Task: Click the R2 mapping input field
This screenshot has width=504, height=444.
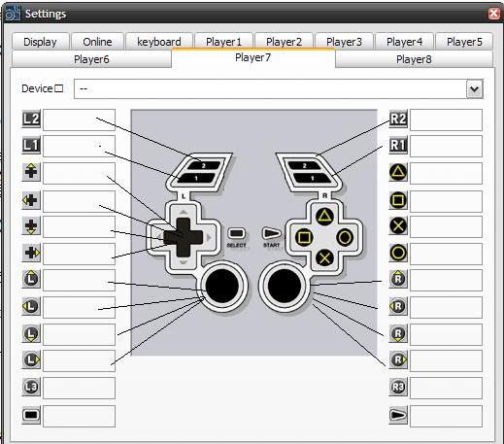Action: click(x=446, y=120)
